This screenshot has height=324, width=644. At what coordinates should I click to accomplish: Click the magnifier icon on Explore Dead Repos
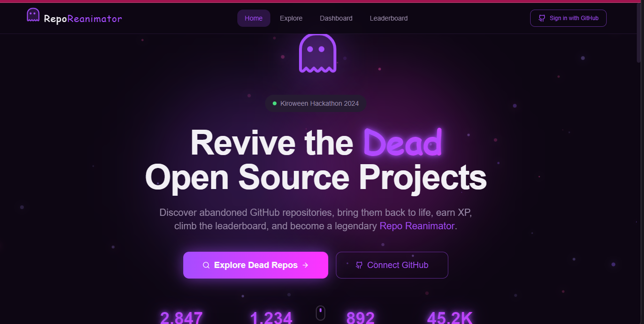point(206,265)
